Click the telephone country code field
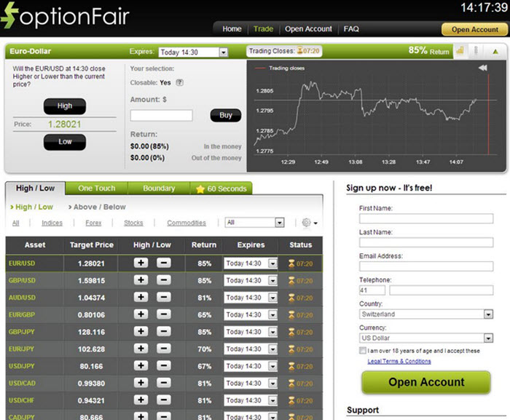This screenshot has height=420, width=510. point(372,290)
